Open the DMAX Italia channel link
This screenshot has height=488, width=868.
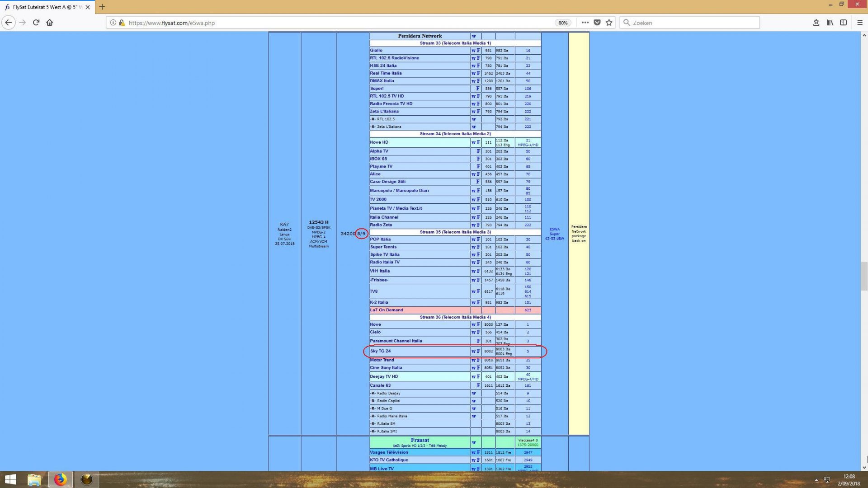pyautogui.click(x=382, y=80)
